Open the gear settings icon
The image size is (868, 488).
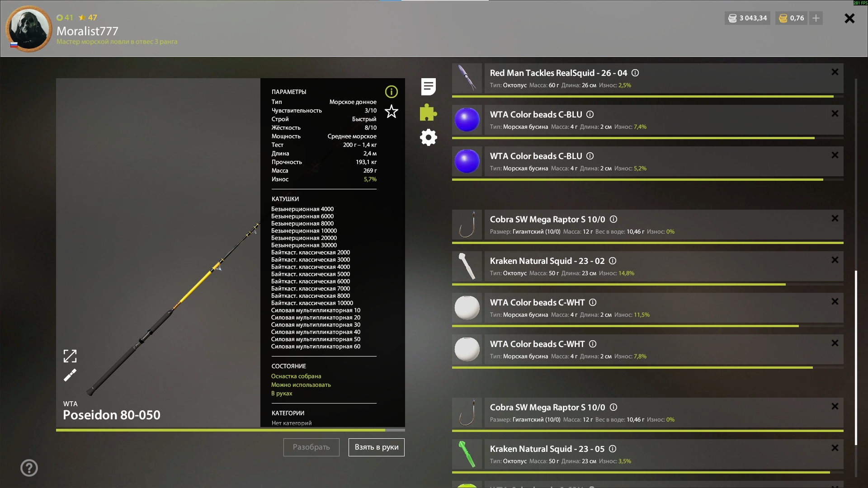tap(428, 137)
